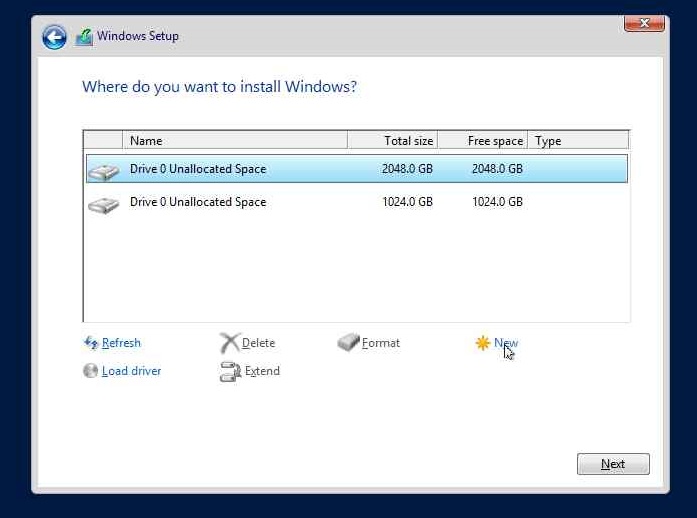Click the Load driver disc icon
The image size is (697, 518).
[x=91, y=370]
